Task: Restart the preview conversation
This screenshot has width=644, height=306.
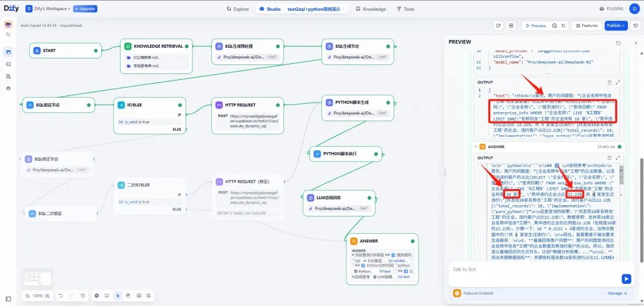Action: tap(618, 43)
